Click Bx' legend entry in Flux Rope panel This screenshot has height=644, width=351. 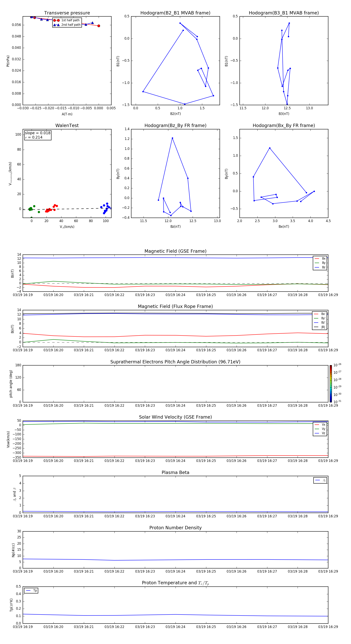[x=320, y=314]
